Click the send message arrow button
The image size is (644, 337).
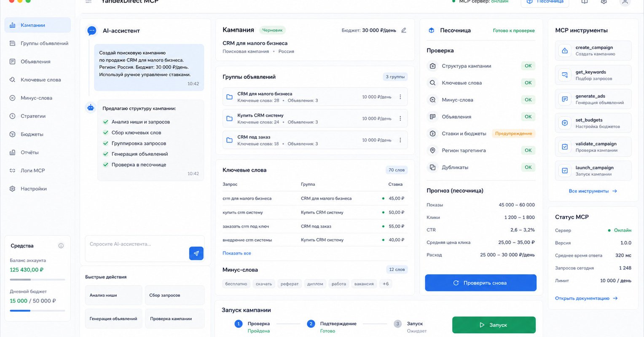(196, 253)
